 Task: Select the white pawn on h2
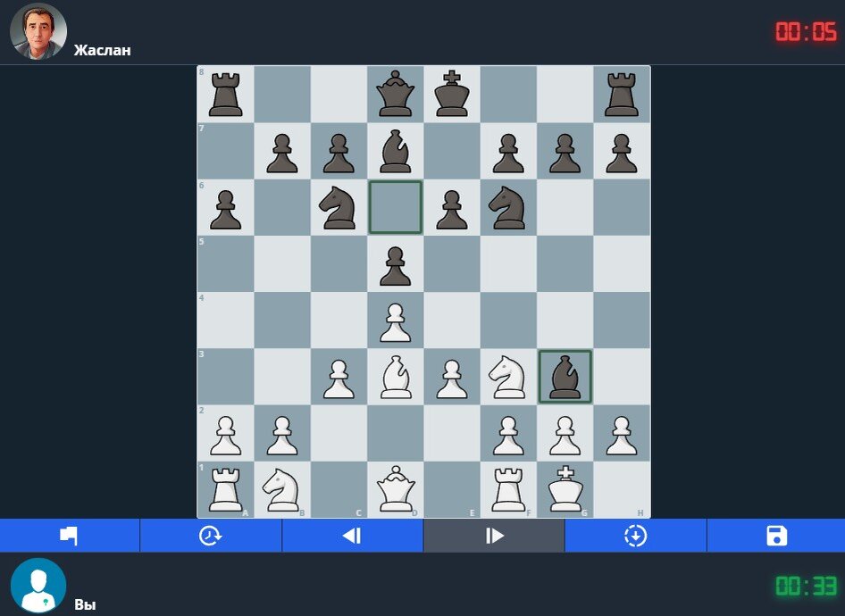(622, 435)
